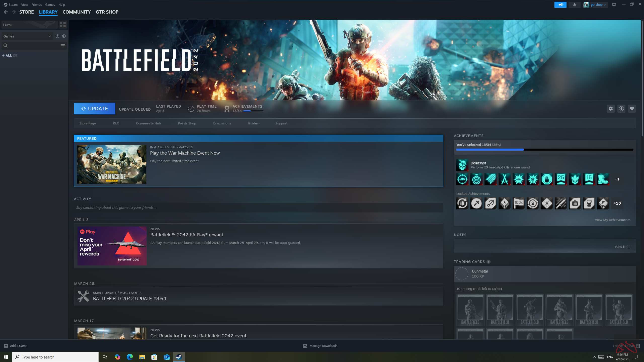Click the back navigation arrow

point(6,12)
